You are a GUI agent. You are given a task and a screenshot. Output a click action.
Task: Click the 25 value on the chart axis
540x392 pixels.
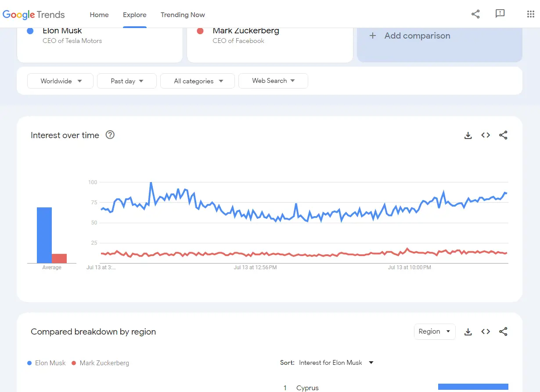coord(94,243)
